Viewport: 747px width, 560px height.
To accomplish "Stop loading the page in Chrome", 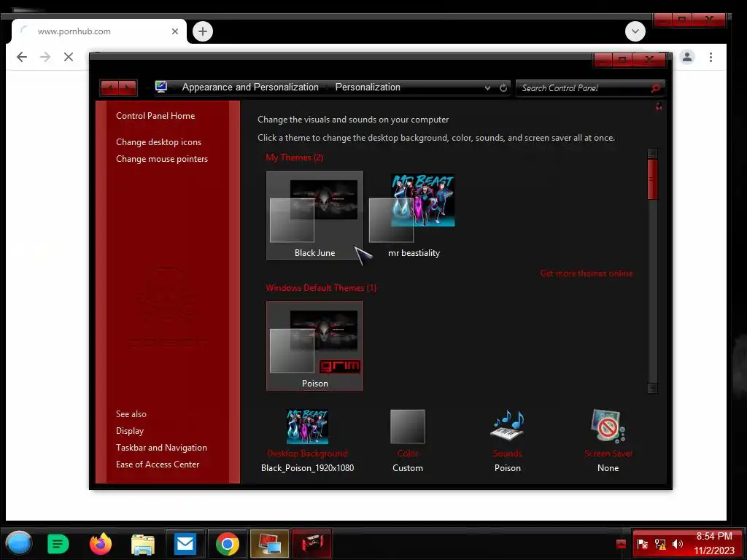I will 69,57.
